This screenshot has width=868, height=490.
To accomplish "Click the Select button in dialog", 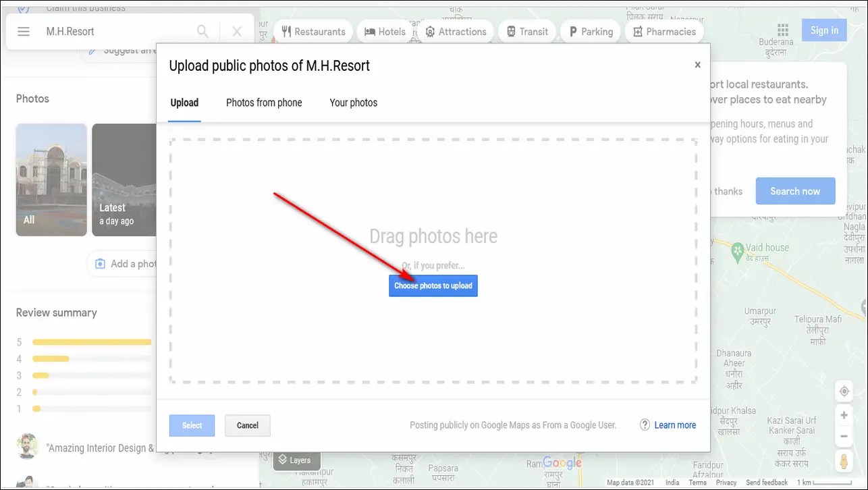I will pos(192,425).
